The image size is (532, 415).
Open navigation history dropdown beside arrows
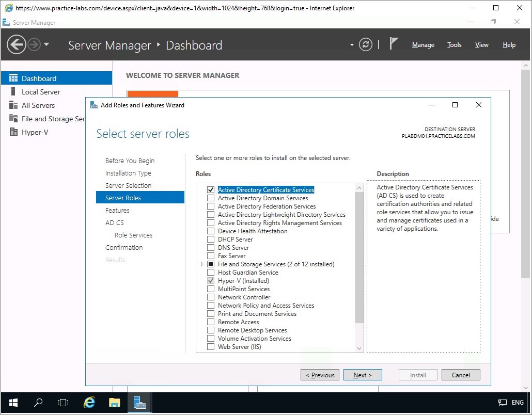pos(46,44)
